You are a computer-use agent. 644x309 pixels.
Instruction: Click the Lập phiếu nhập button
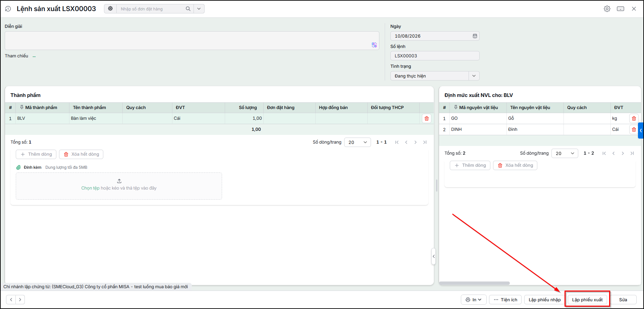point(544,300)
